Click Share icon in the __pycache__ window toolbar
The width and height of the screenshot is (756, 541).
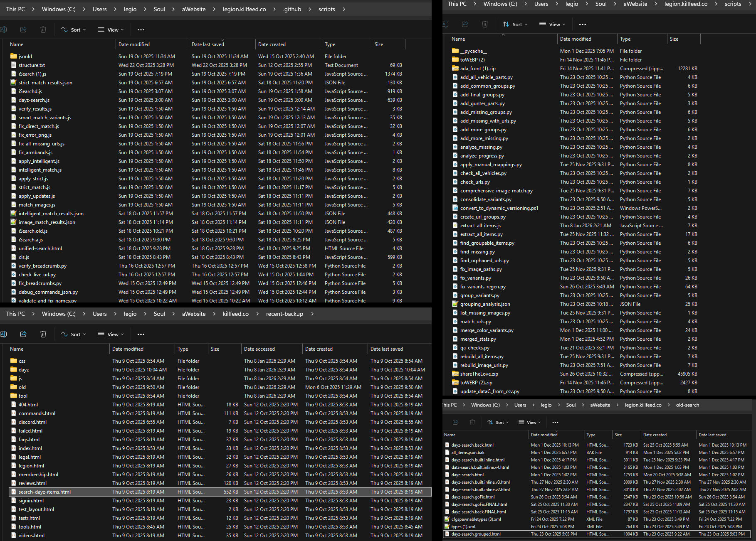point(465,24)
